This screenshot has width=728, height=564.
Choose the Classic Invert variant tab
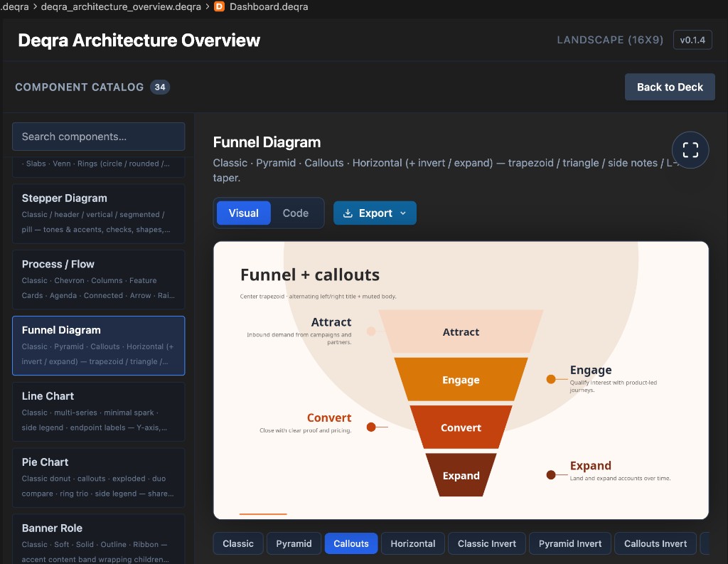pos(486,543)
